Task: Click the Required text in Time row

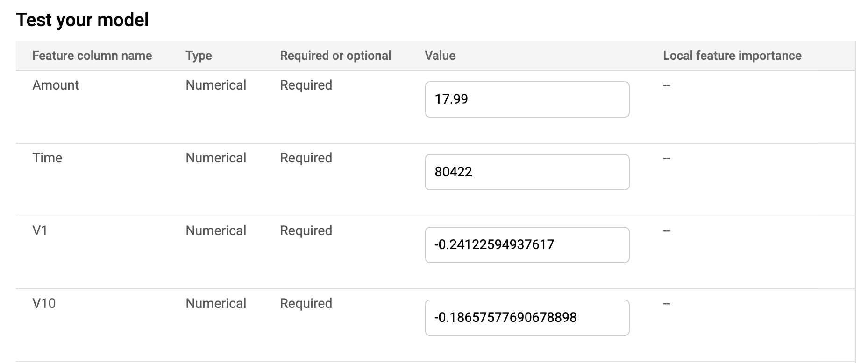Action: (306, 158)
